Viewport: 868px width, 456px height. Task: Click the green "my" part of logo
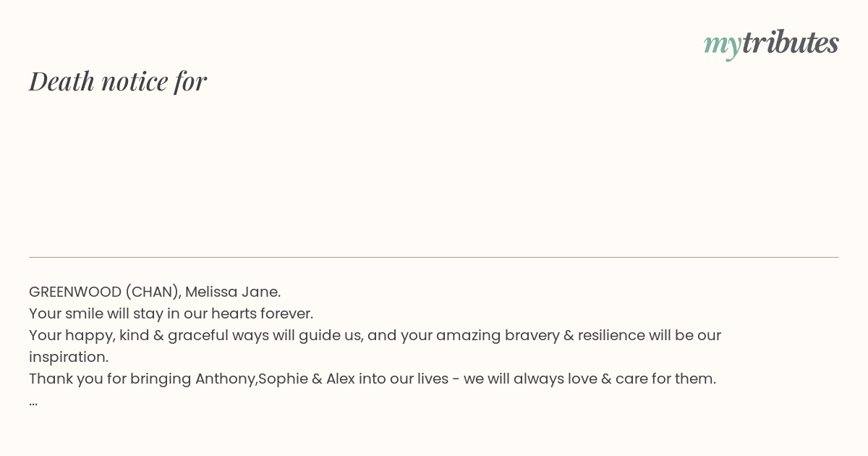pos(722,44)
